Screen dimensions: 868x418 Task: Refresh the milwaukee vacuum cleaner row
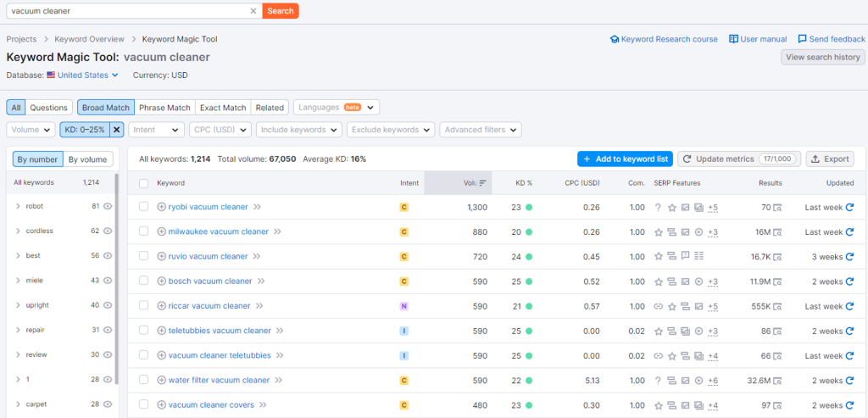849,232
